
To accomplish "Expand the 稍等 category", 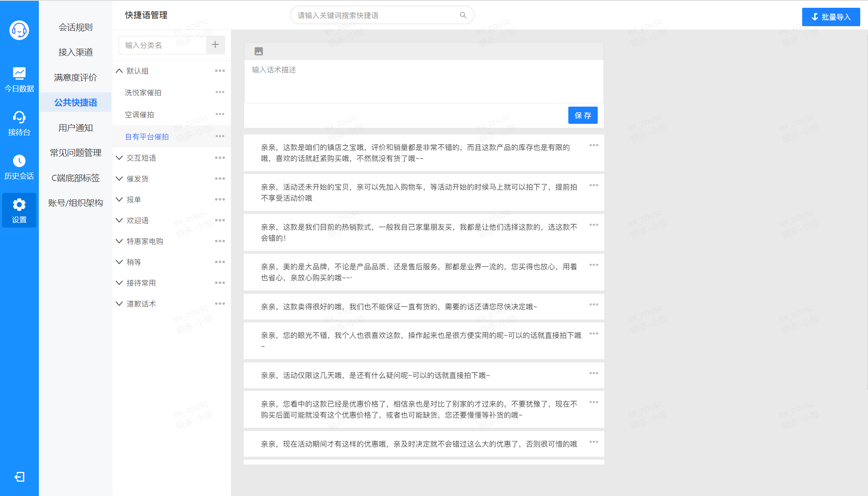I will (119, 262).
